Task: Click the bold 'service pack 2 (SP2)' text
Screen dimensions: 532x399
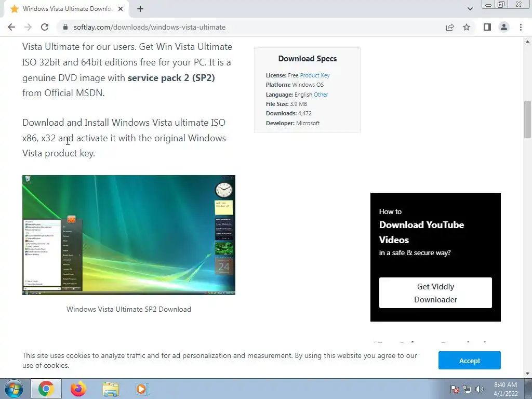Action: click(x=171, y=78)
